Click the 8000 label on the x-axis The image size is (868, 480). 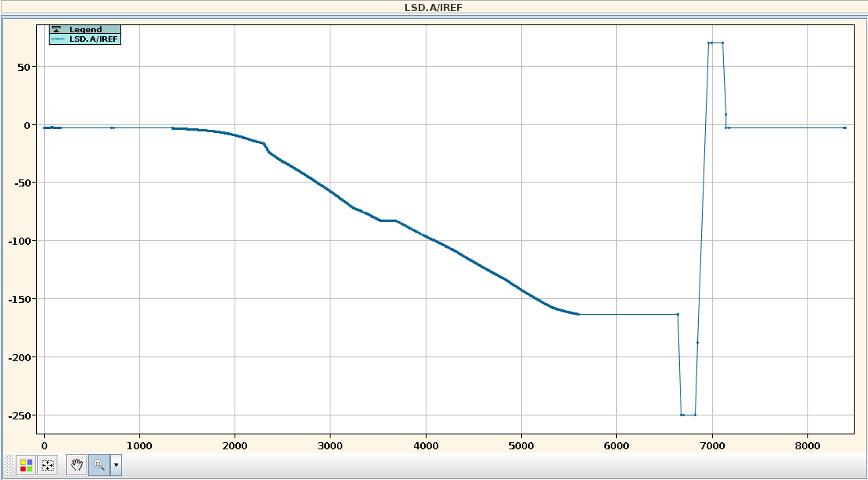tap(807, 444)
